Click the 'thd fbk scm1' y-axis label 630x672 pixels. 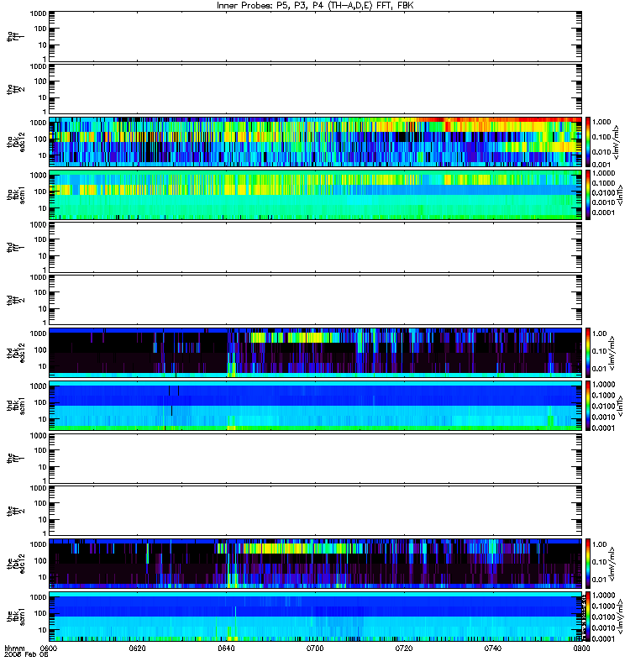pyautogui.click(x=16, y=406)
